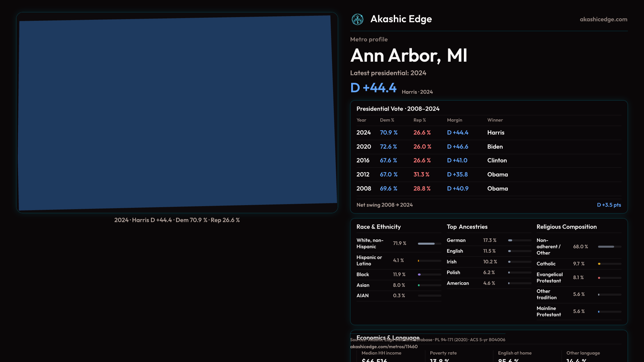Click the Asian green dot indicator
Image resolution: width=644 pixels, height=362 pixels.
(x=419, y=285)
